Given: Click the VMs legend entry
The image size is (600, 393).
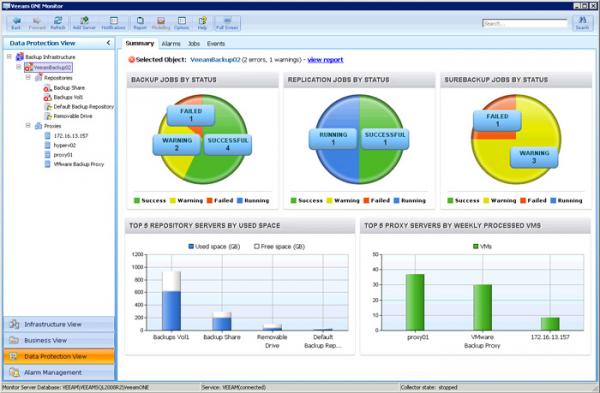Looking at the screenshot, I should pyautogui.click(x=483, y=247).
